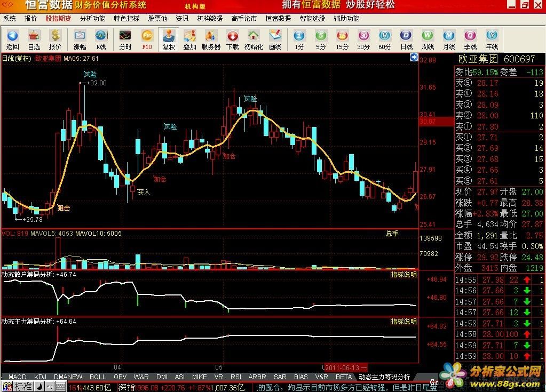The height and width of the screenshot is (392, 546).
Task: Toggle the IME punctuation mode button
Action: [x=50, y=387]
